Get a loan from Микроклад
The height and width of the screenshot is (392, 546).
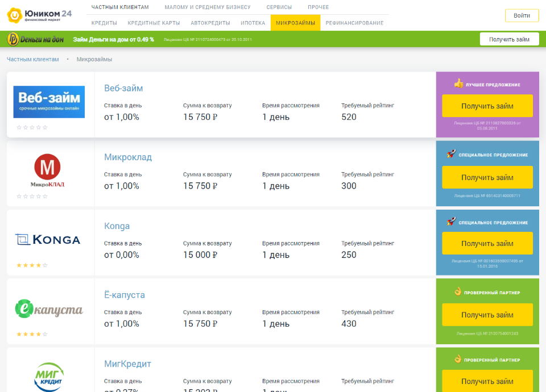point(487,177)
